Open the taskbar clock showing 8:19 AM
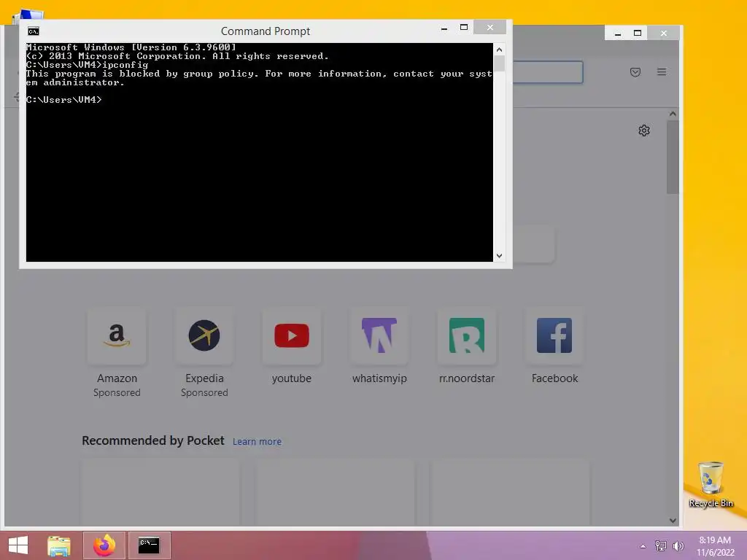Screen dimensions: 747x560 [715, 546]
